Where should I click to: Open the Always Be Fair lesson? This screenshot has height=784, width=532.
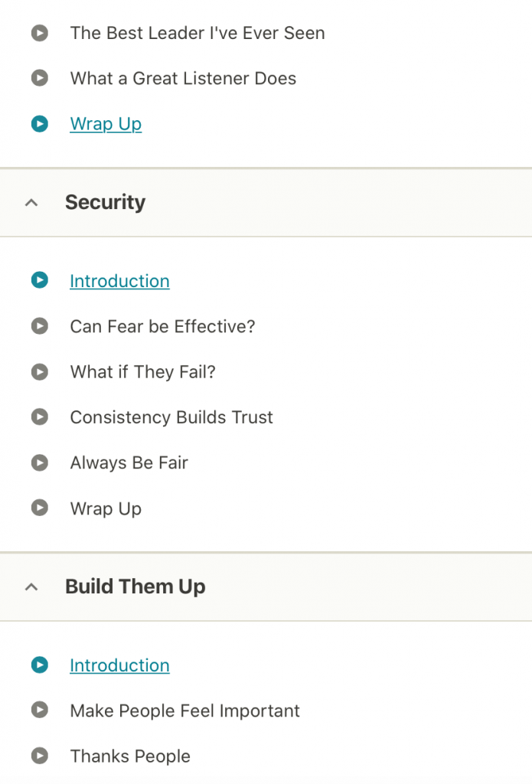point(129,462)
